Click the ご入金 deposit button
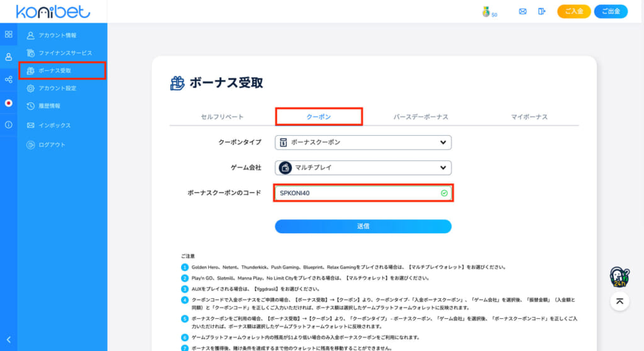Screen dimensions: 644x351 tap(574, 11)
